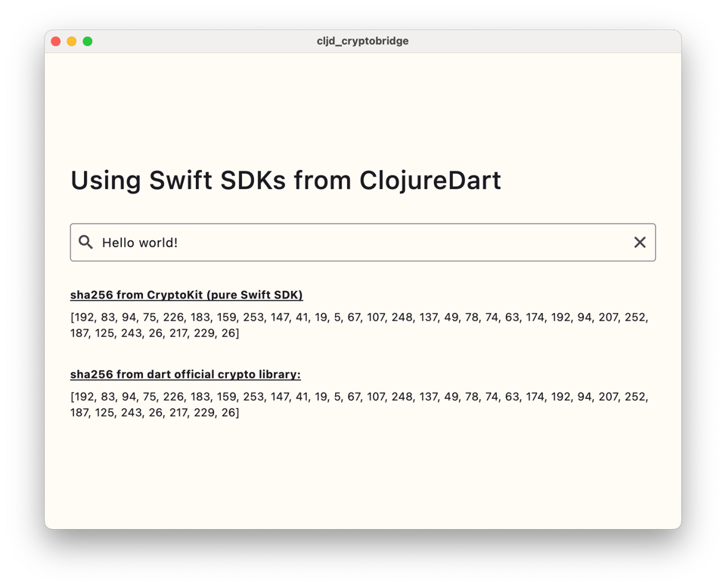Click the "cljd_cryptobridge" window title text
This screenshot has width=726, height=588.
pyautogui.click(x=362, y=41)
